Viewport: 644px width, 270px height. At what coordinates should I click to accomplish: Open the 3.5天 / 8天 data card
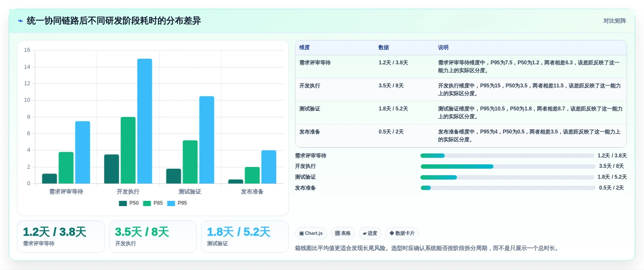click(x=153, y=237)
